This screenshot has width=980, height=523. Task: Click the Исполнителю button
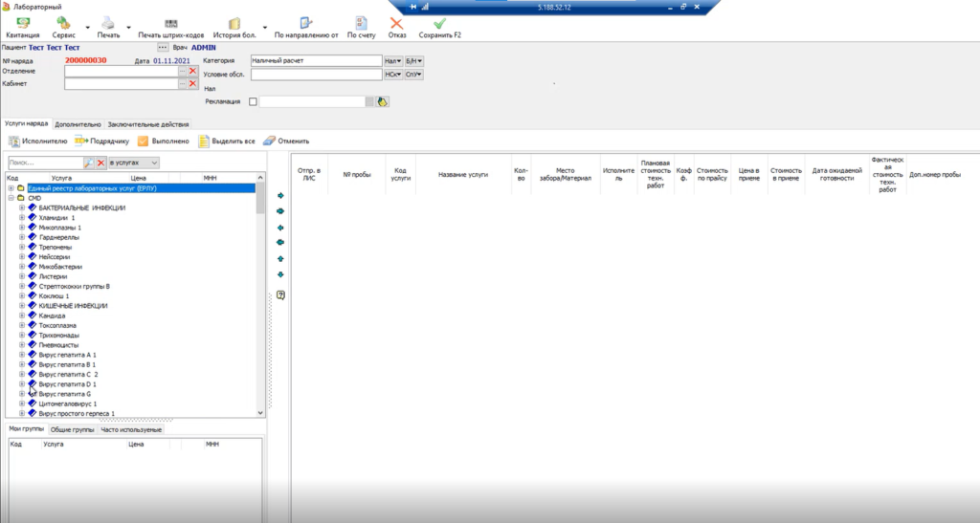click(x=37, y=142)
